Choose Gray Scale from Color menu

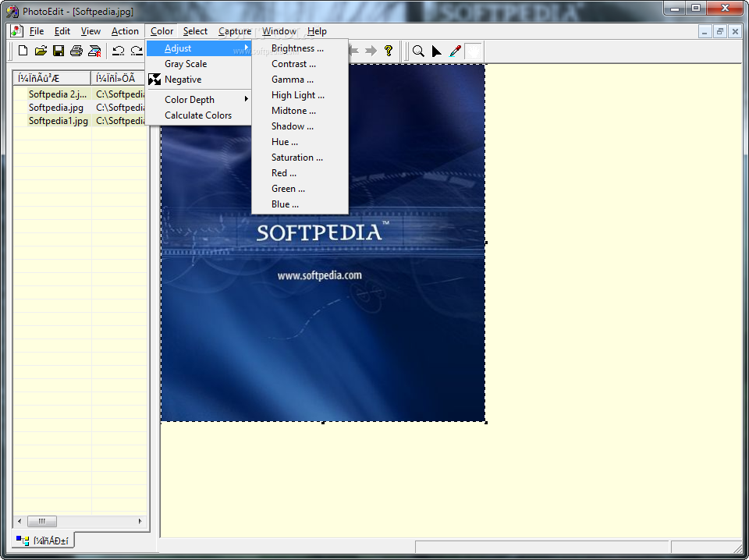tap(199, 63)
